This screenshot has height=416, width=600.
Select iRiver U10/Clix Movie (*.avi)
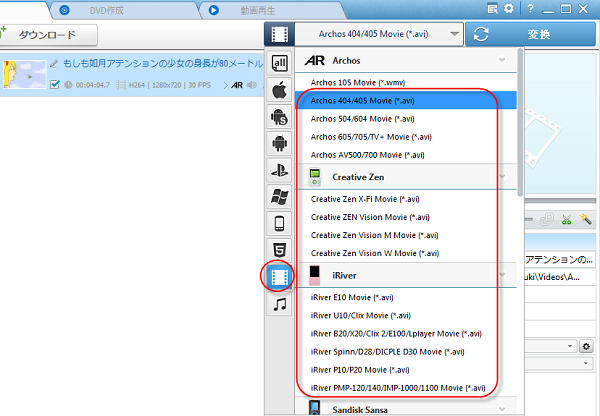tap(406, 315)
